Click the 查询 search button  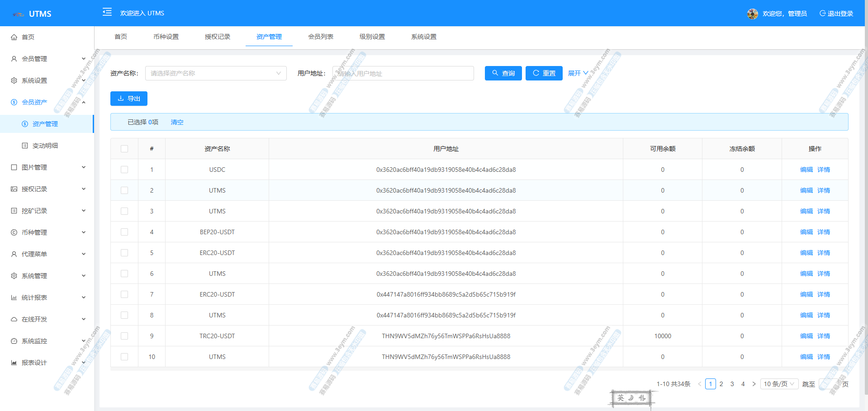pyautogui.click(x=503, y=73)
